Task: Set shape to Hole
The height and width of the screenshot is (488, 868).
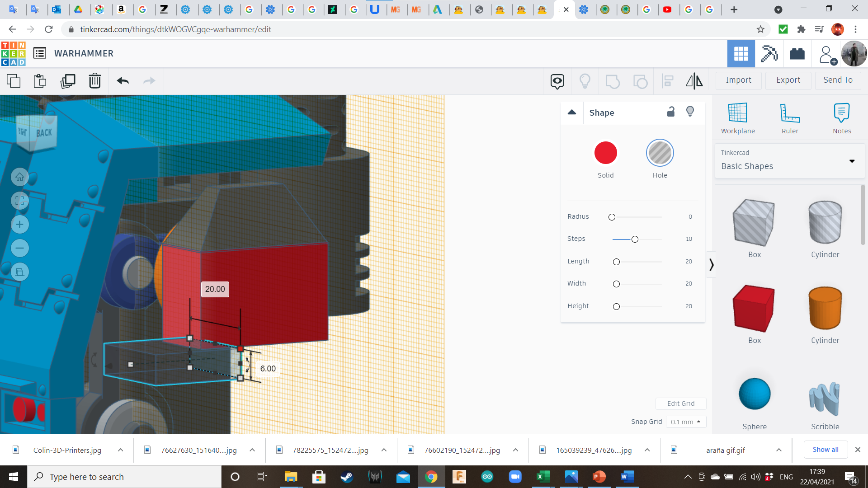Action: [x=660, y=153]
